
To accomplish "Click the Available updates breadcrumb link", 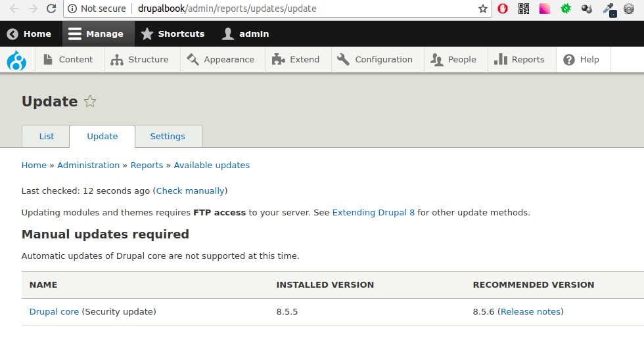I will (212, 165).
